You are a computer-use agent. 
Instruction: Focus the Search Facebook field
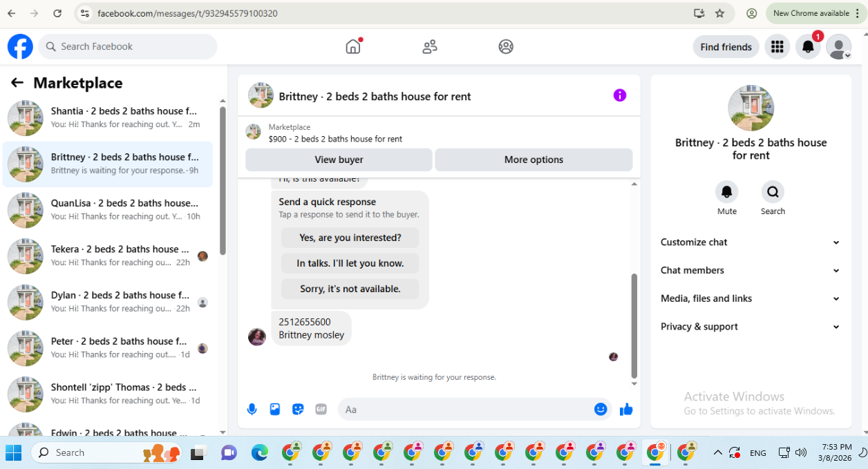pos(128,46)
